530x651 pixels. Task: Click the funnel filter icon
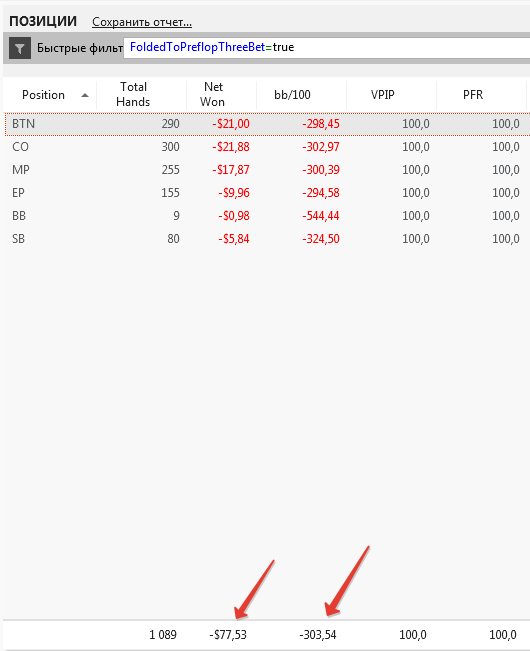point(20,48)
